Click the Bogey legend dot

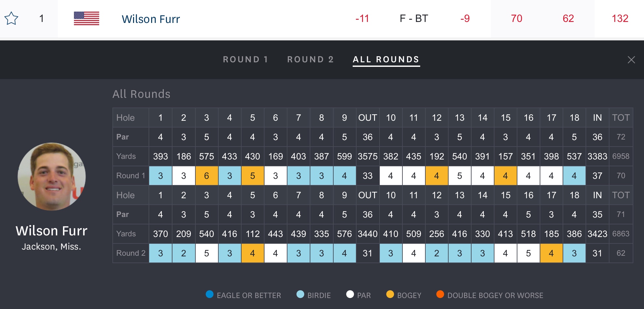click(390, 294)
